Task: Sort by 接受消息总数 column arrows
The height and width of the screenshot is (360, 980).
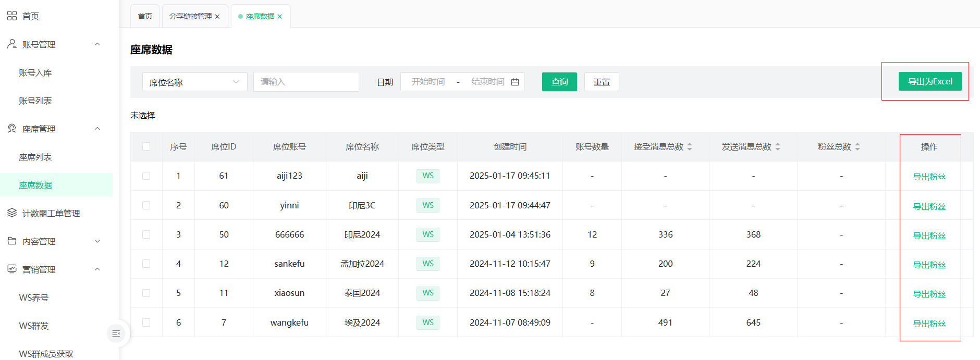Action: (x=690, y=147)
